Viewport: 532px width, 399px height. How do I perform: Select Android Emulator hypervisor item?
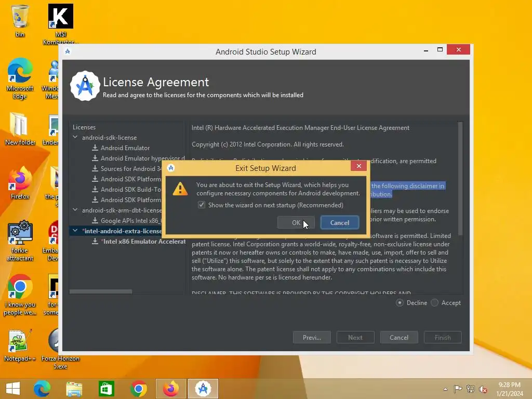point(143,158)
